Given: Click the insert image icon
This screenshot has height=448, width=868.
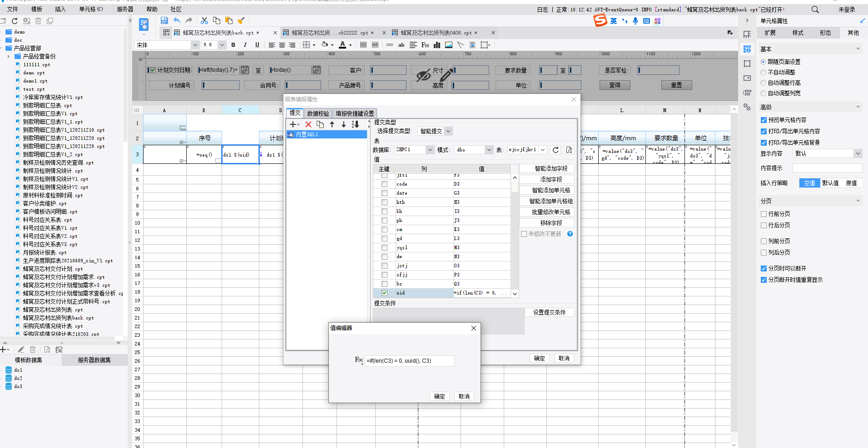Looking at the screenshot, I should (449, 45).
